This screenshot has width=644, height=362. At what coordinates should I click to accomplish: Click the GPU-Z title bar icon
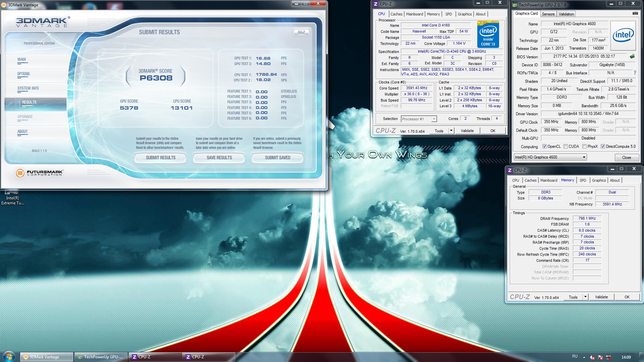[515, 5]
